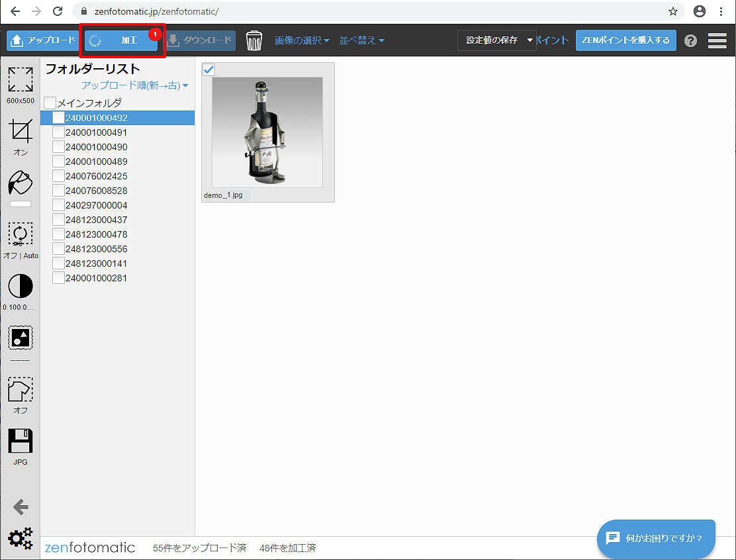Select folder 248123000437

click(x=96, y=220)
